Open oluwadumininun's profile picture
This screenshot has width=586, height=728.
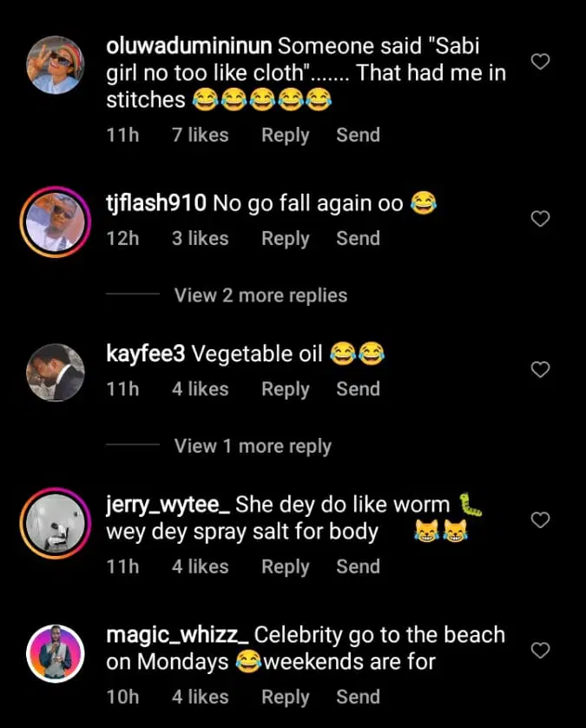point(56,65)
